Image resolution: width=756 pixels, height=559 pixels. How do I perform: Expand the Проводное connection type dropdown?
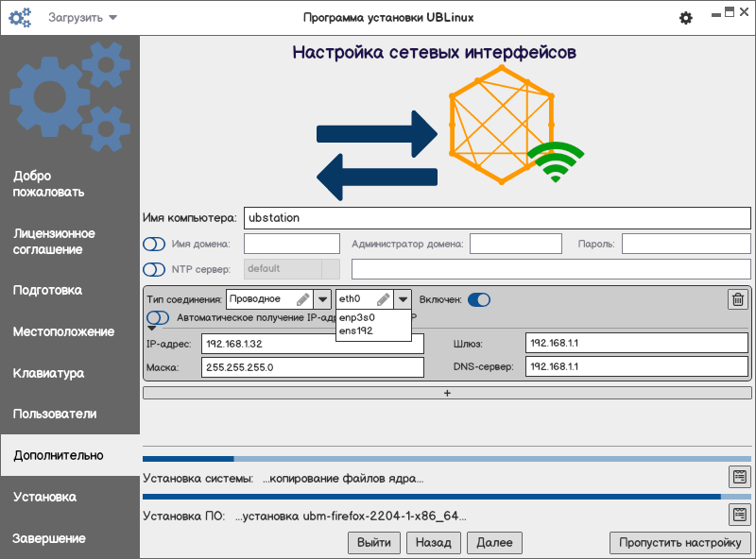(x=322, y=299)
